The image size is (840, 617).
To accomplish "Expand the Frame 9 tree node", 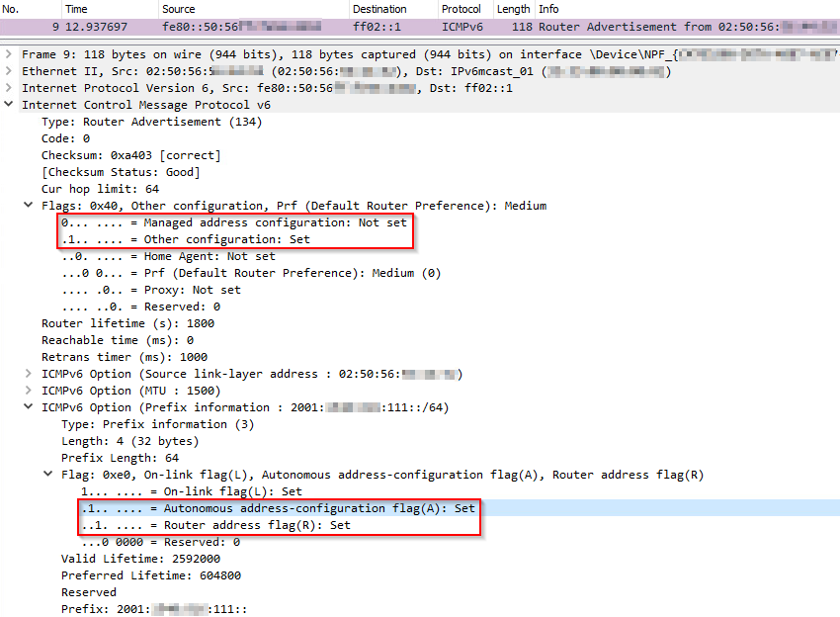I will (9, 54).
